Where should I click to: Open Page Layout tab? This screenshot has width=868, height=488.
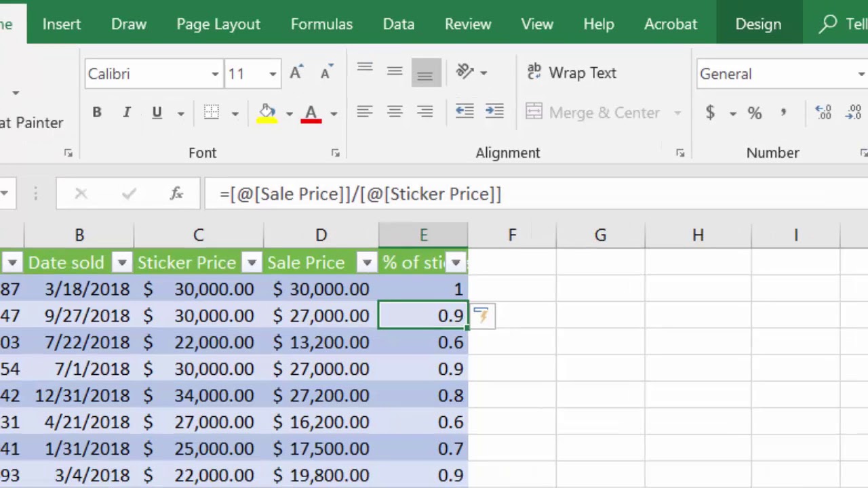(218, 24)
